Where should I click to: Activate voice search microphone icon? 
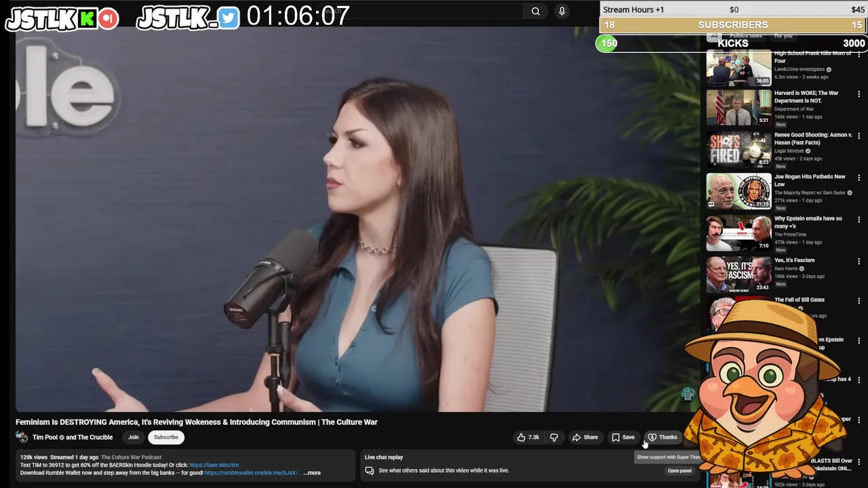(561, 11)
